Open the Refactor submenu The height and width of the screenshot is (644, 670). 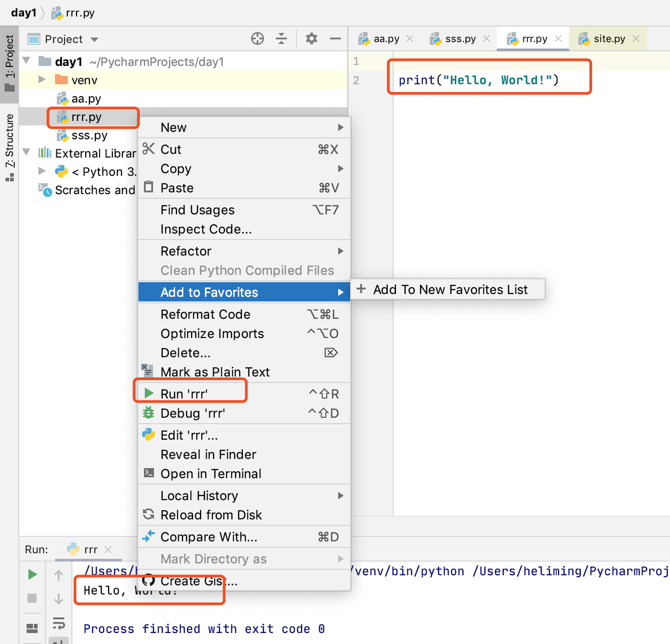click(x=244, y=251)
